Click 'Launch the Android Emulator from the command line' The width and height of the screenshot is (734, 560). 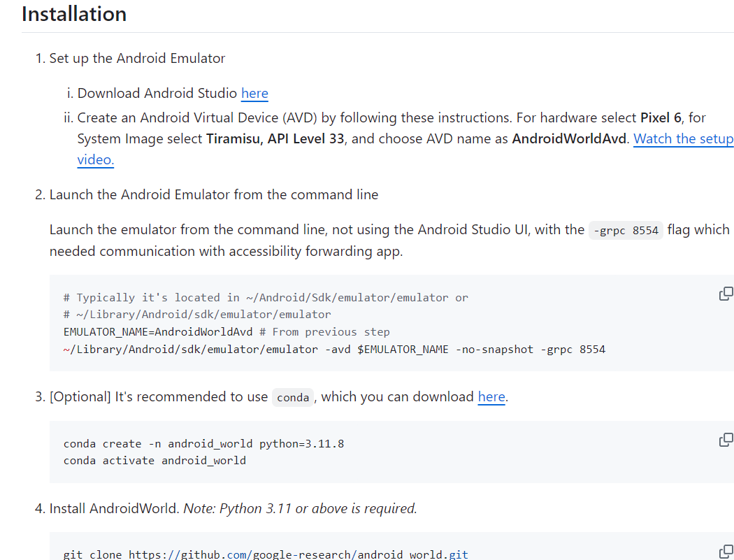pos(214,195)
